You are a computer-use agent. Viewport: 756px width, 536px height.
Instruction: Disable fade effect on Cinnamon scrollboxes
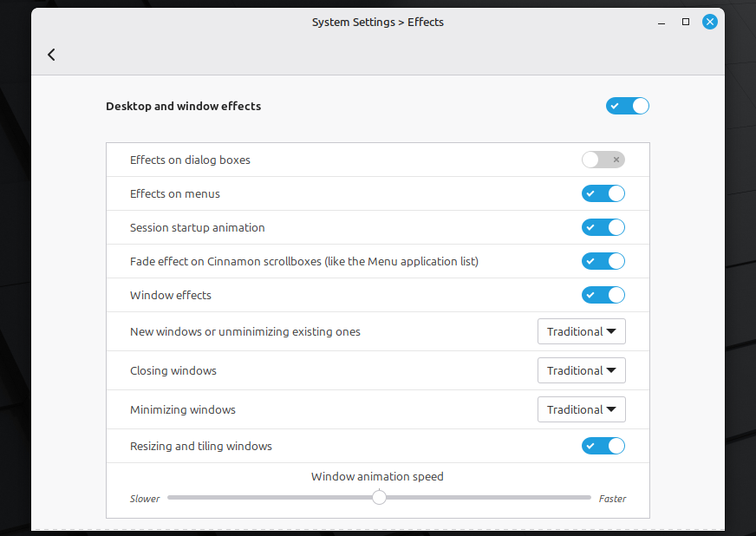[603, 261]
